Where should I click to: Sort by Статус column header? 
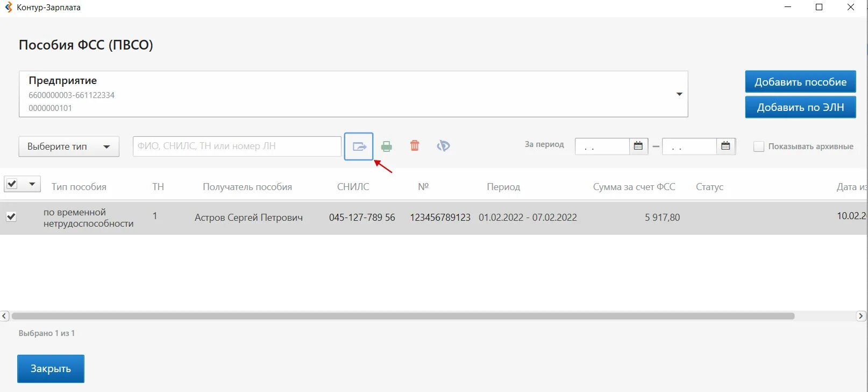(709, 187)
